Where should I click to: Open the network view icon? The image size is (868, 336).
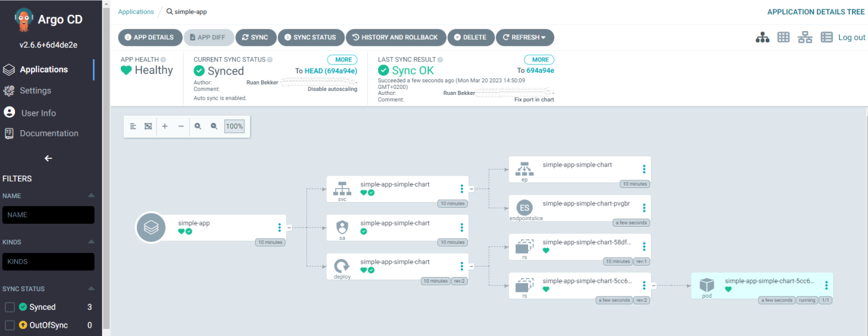click(x=805, y=37)
